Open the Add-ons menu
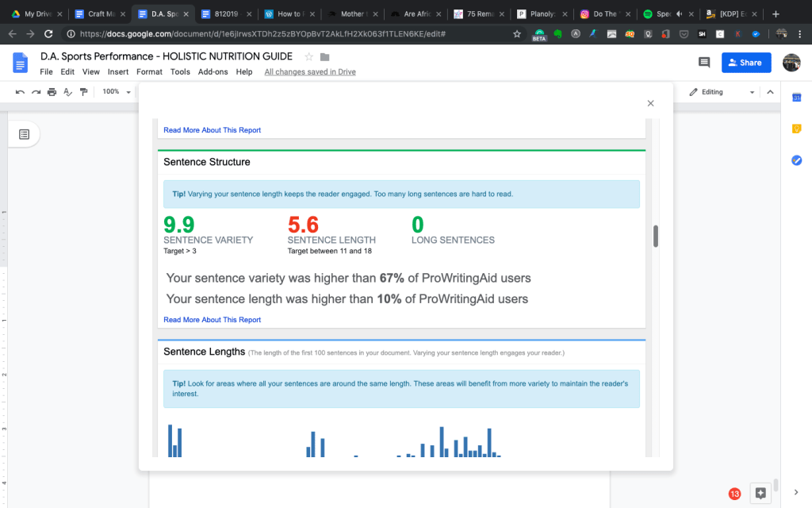812x508 pixels. (x=213, y=71)
